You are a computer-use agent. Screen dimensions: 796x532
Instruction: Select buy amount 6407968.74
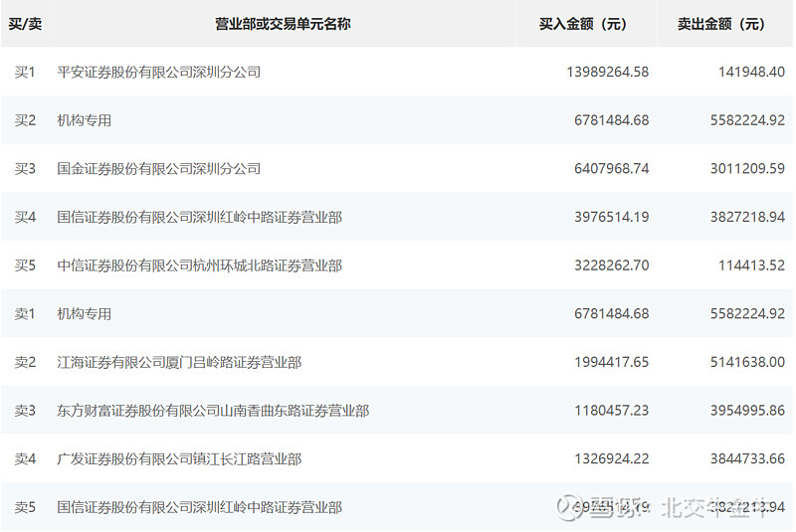coord(612,168)
